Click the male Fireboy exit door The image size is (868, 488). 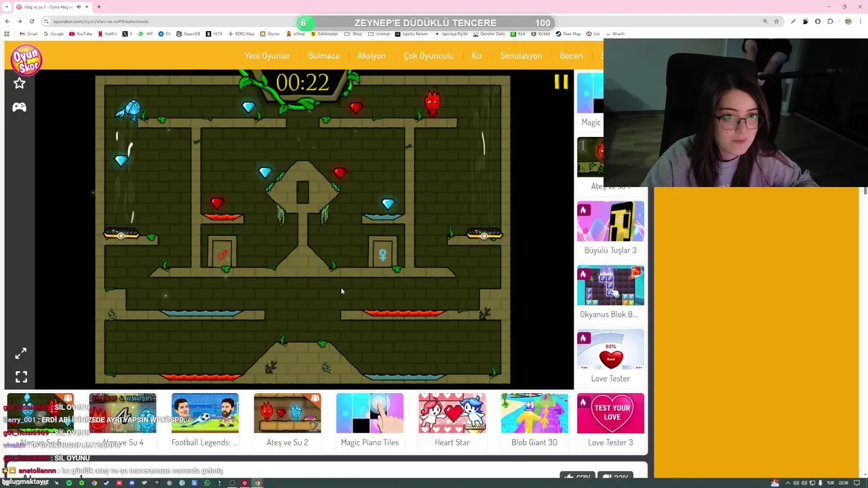tap(222, 253)
